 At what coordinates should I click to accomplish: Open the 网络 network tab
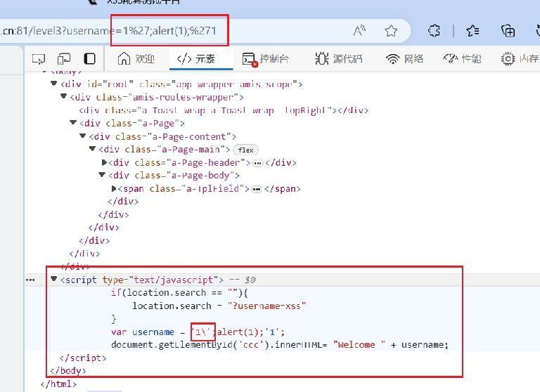(405, 59)
